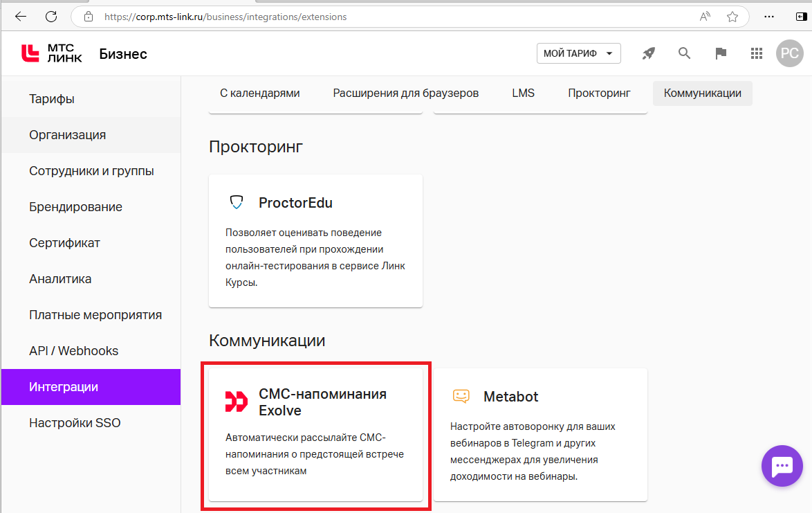Open the Metabot card title

click(x=510, y=397)
